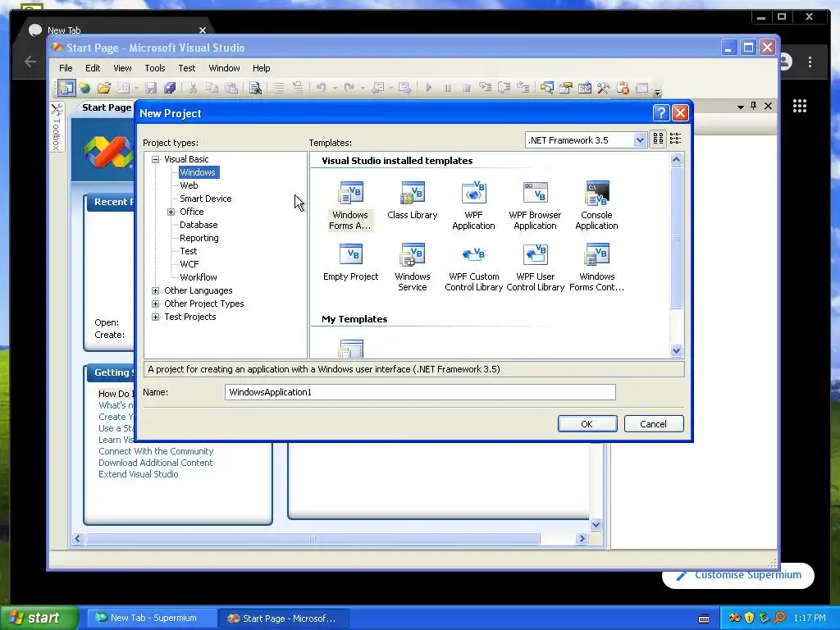Screen dimensions: 840x630
Task: Expand the Other Project Types node
Action: [x=155, y=304]
